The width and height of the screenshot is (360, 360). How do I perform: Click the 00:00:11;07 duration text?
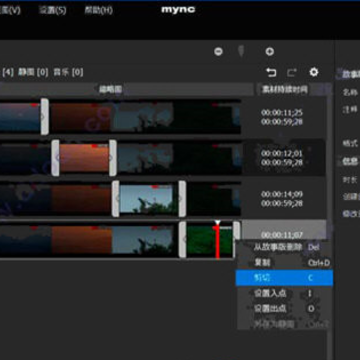click(282, 235)
